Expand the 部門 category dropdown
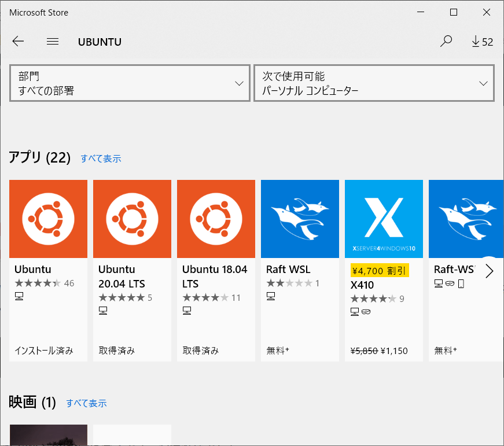The height and width of the screenshot is (446, 504). [130, 83]
